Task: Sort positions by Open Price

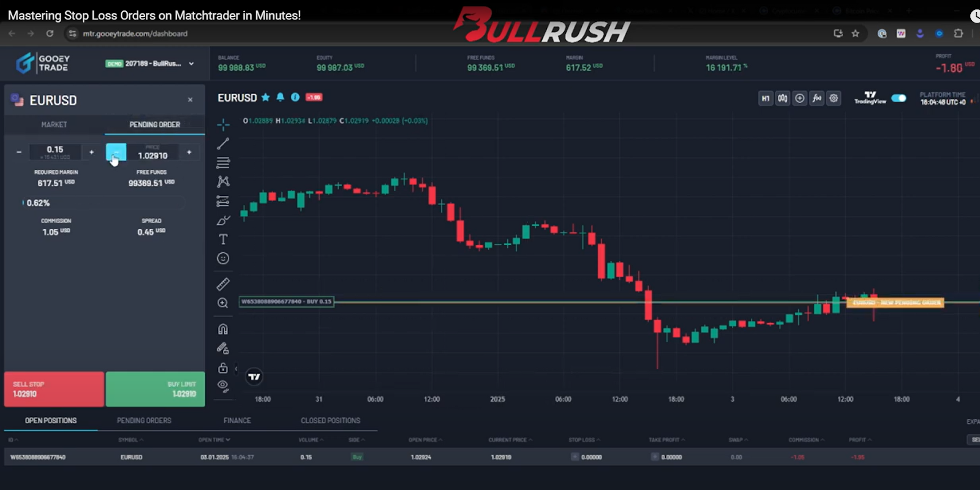Action: coord(425,440)
